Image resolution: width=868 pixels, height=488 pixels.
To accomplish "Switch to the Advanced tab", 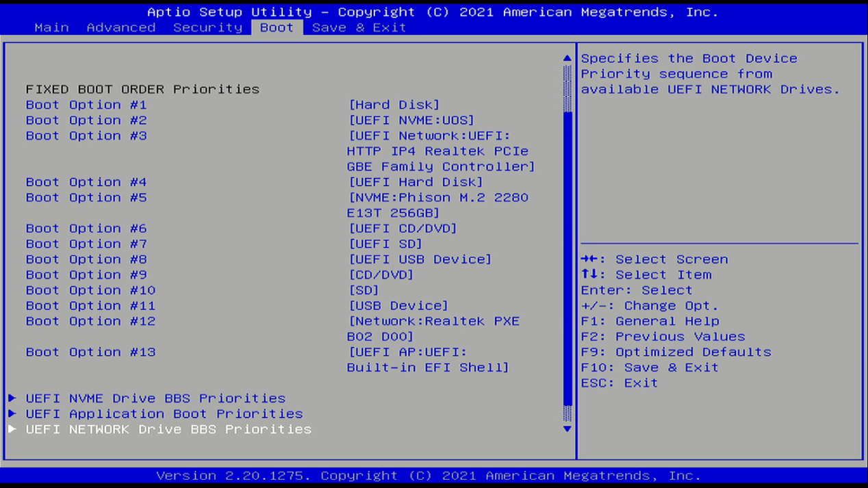I will tap(121, 27).
